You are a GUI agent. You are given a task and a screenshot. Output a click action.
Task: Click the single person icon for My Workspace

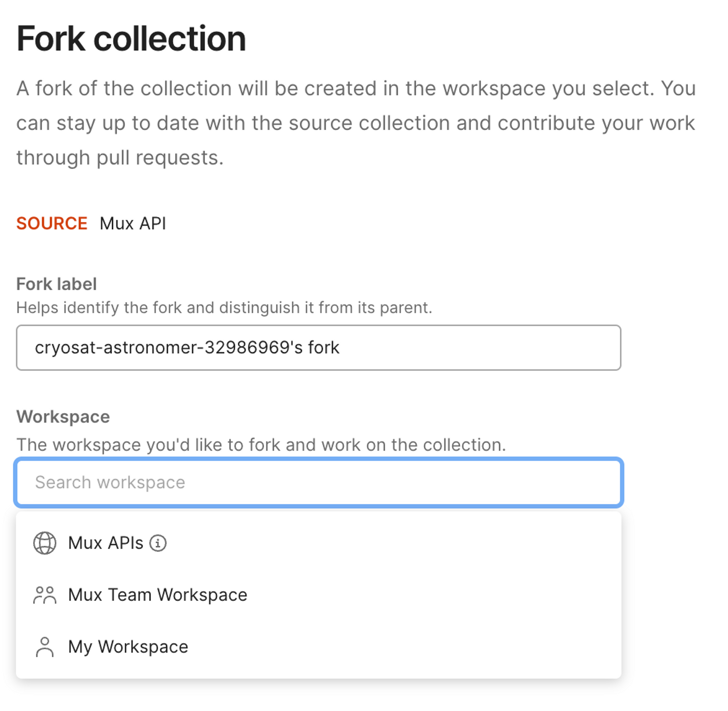click(45, 647)
